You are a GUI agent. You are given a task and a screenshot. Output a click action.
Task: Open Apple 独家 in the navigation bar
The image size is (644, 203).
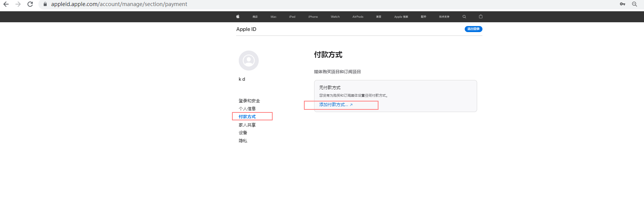401,17
